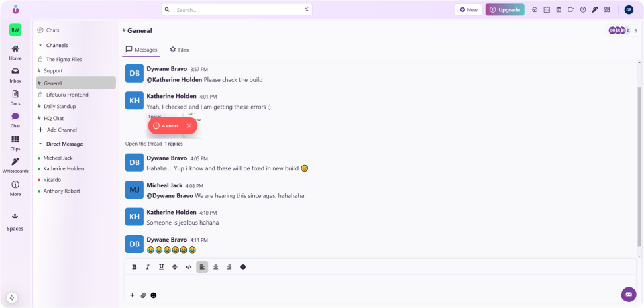Click into the message compose area
644x308 pixels.
click(380, 282)
